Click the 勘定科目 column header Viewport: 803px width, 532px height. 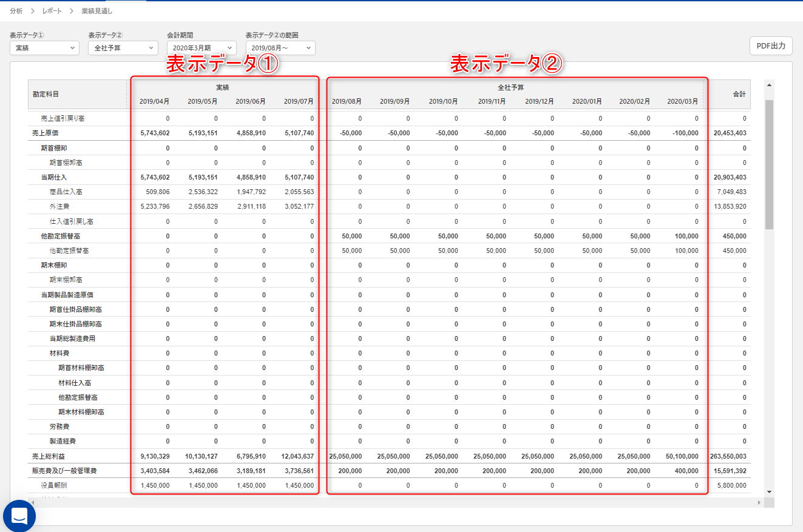point(46,94)
